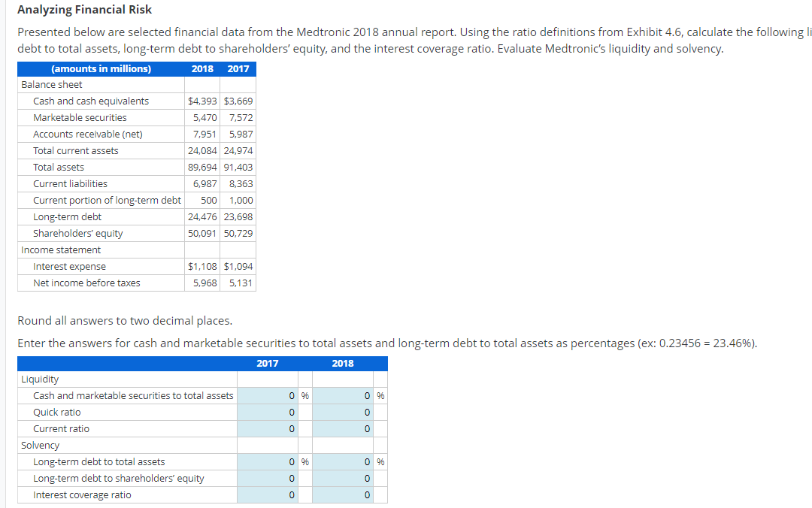Select the 2017 long-term debt to total assets field
Screen dimensions: 812x508
[x=267, y=461]
